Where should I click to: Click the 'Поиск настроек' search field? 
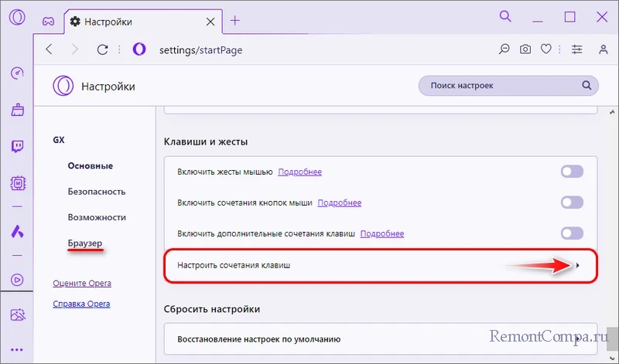[x=503, y=86]
